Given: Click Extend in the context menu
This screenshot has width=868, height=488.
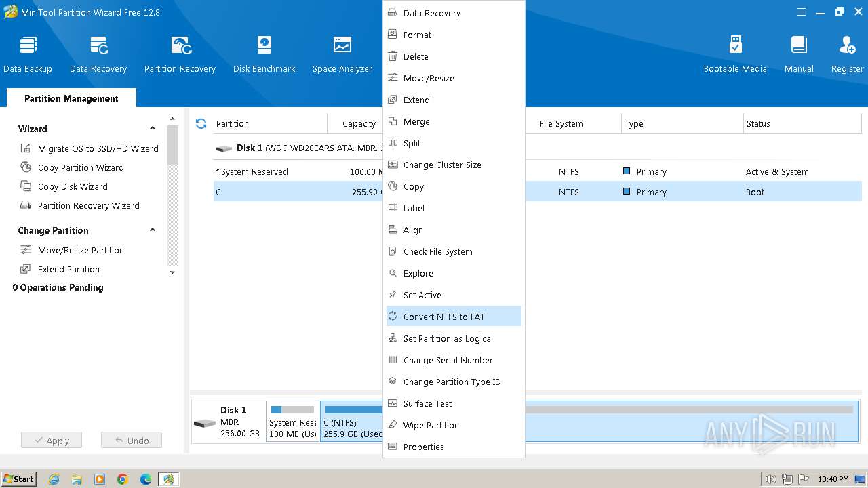Looking at the screenshot, I should pyautogui.click(x=454, y=100).
